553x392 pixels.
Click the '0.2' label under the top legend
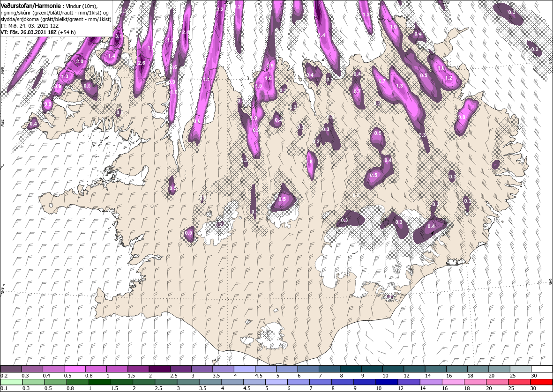[x=4, y=376]
